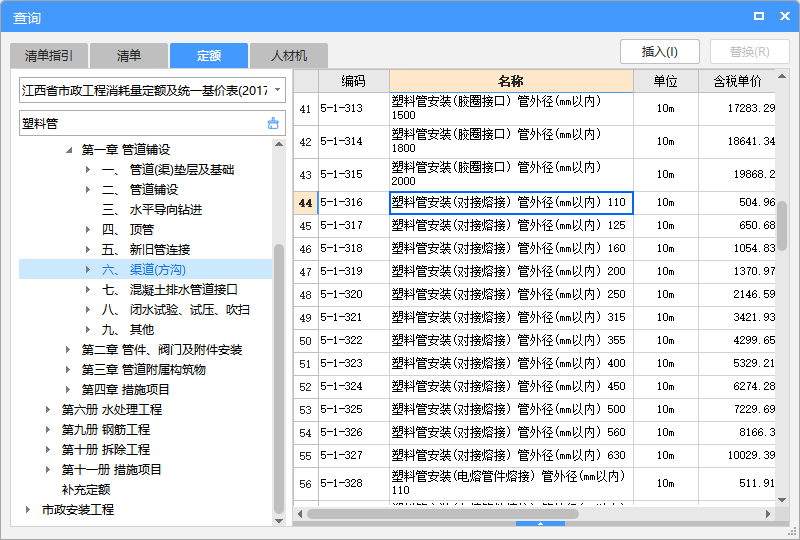
Task: Clear the search box with the broom icon
Action: tap(273, 123)
